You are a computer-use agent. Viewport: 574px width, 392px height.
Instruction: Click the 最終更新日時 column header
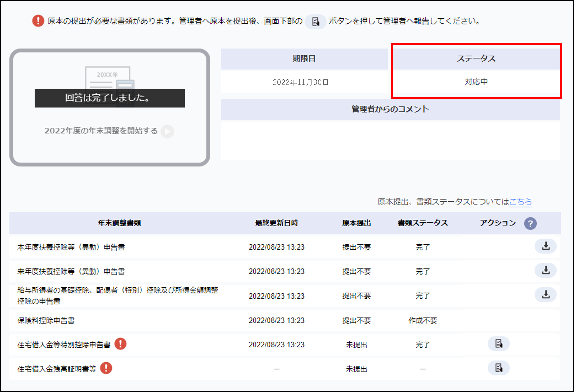(x=276, y=223)
